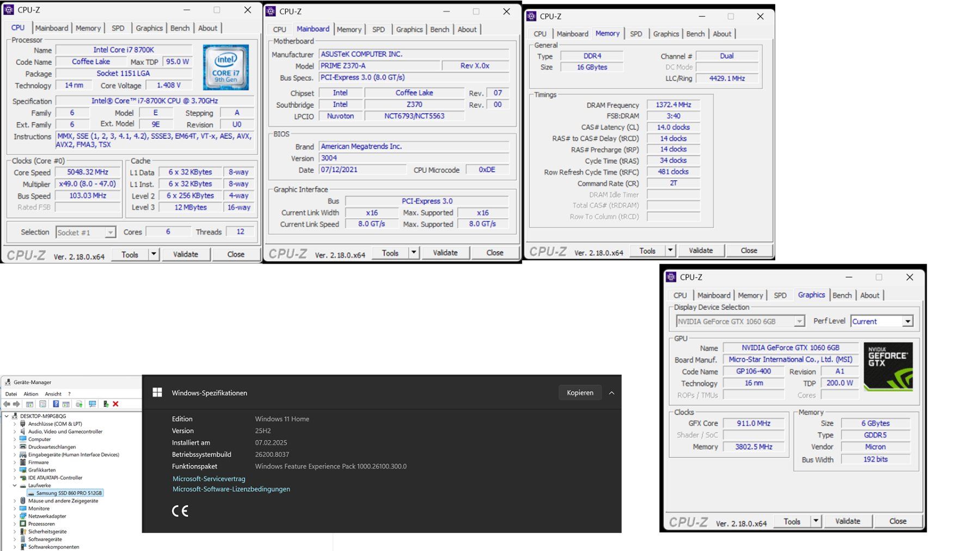
Task: Click NVIDIA GeForce GTX logo image
Action: (x=888, y=366)
